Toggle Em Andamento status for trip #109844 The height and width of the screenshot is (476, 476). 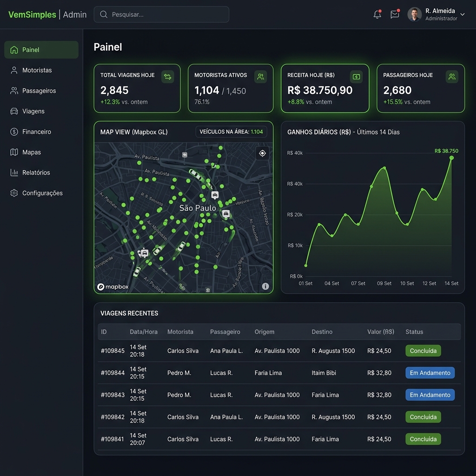coord(430,372)
